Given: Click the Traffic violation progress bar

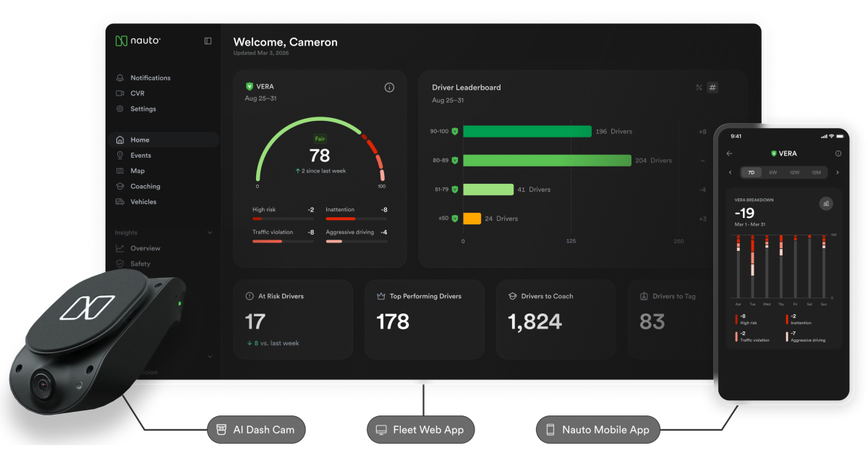Looking at the screenshot, I should [x=283, y=241].
